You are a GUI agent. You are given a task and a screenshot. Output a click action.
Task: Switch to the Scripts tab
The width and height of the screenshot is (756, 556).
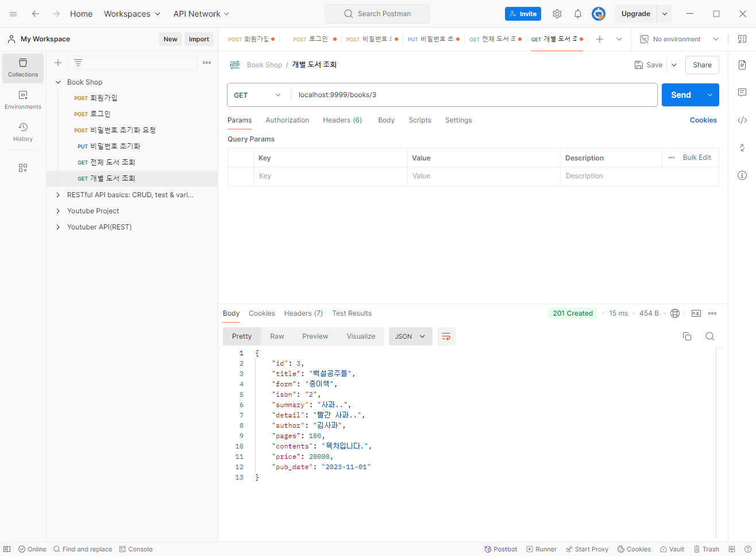pos(420,120)
